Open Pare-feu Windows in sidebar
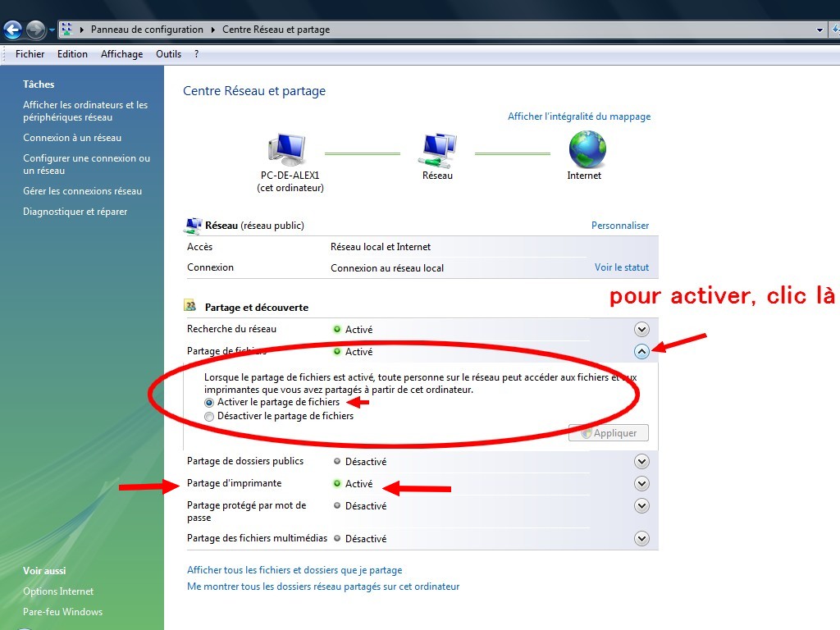840x630 pixels. (62, 612)
